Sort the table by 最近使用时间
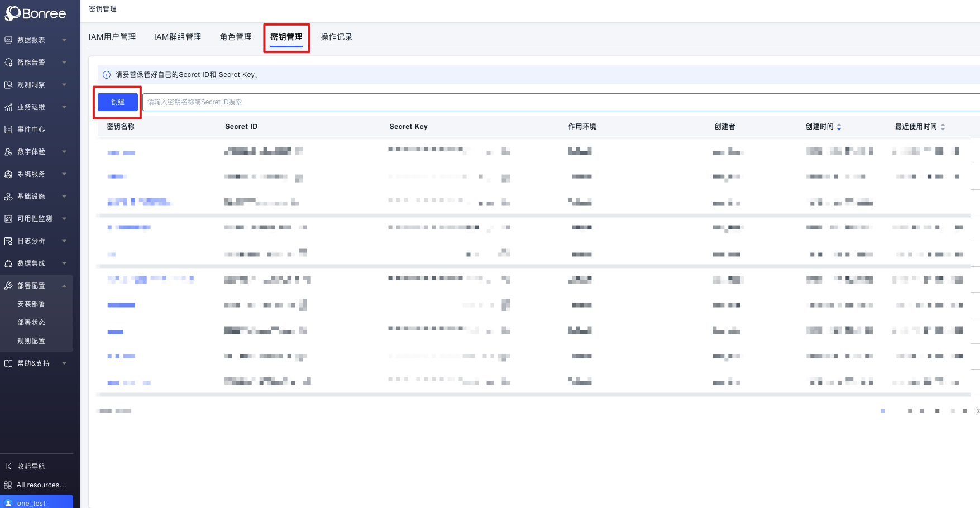 (x=943, y=127)
